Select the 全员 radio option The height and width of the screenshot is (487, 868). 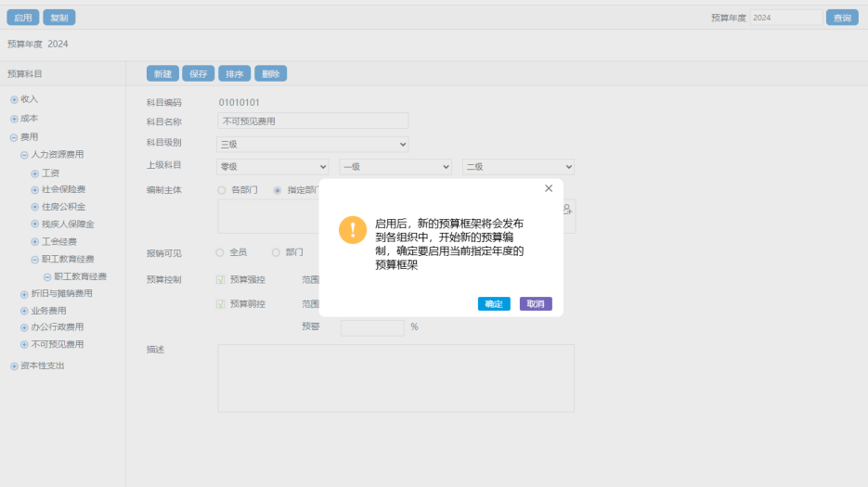coord(220,252)
